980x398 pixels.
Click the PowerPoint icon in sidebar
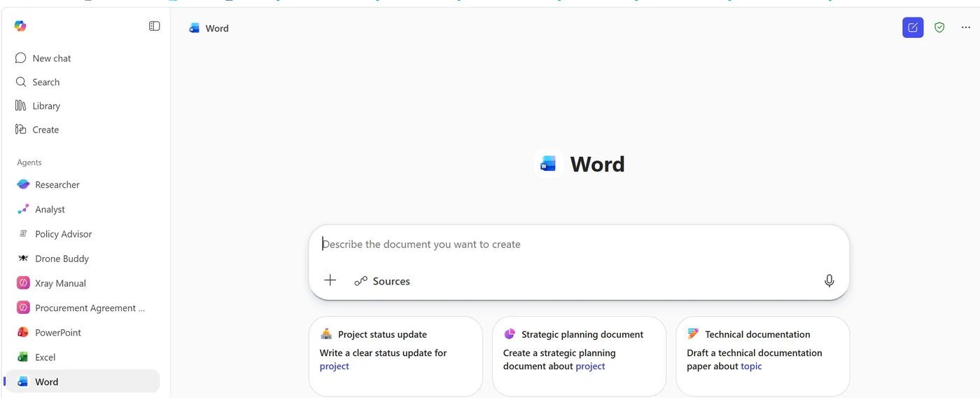[x=23, y=332]
